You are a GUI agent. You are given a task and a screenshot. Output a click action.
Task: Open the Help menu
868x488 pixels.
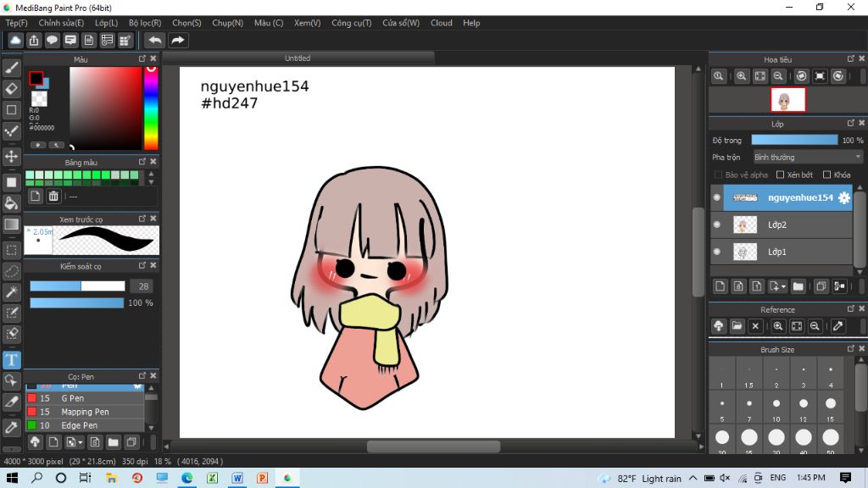point(471,23)
